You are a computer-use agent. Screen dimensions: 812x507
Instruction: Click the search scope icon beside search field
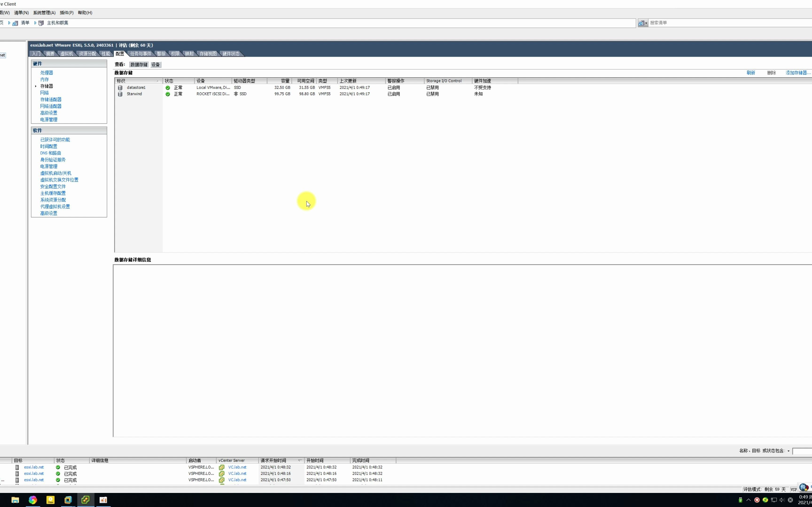pyautogui.click(x=642, y=23)
